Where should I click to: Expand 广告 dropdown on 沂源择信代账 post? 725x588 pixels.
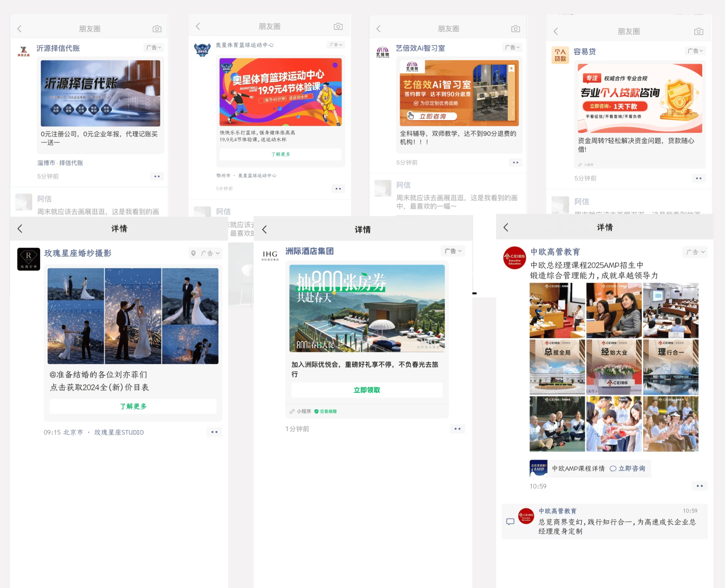(154, 47)
